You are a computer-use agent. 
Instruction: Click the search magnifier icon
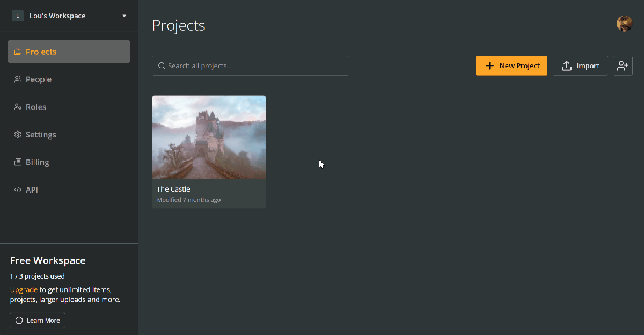point(162,66)
